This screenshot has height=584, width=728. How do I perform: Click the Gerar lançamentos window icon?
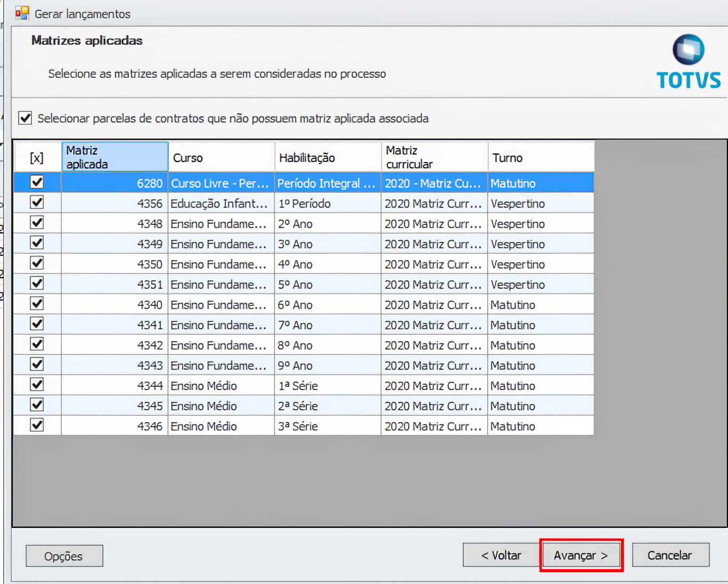[22, 13]
